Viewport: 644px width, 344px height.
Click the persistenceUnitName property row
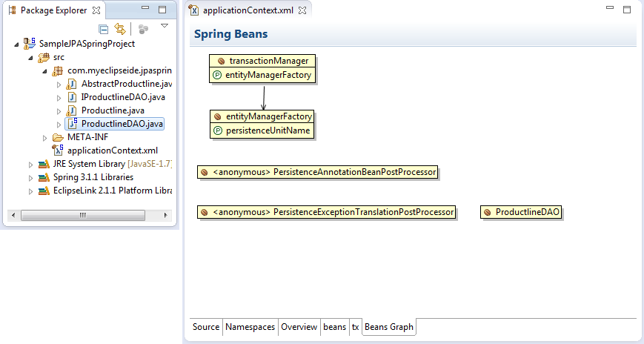pyautogui.click(x=262, y=130)
